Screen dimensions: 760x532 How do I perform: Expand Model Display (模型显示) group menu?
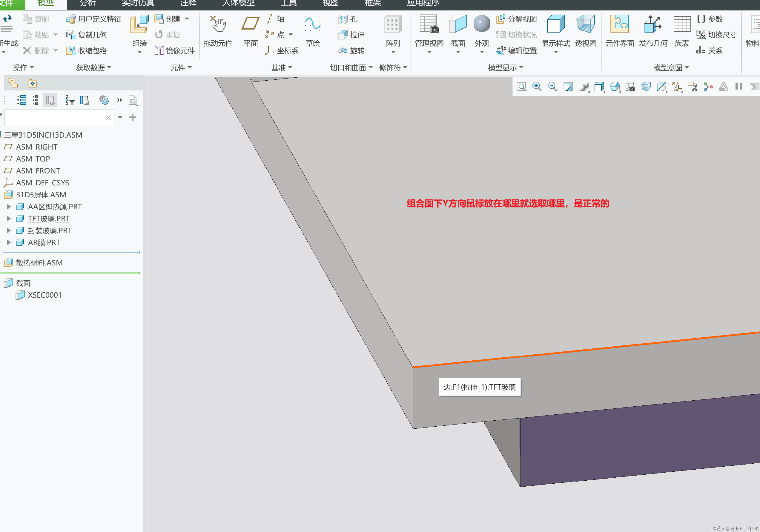coord(506,67)
